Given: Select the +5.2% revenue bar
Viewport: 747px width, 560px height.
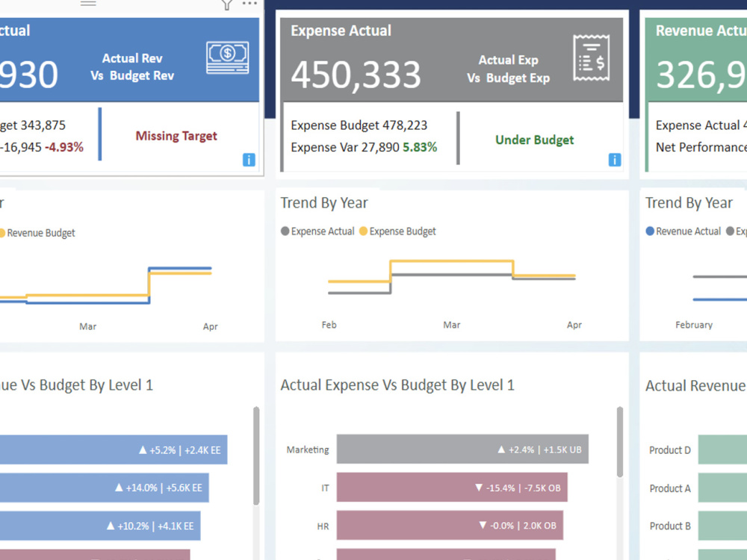Looking at the screenshot, I should pos(114,449).
